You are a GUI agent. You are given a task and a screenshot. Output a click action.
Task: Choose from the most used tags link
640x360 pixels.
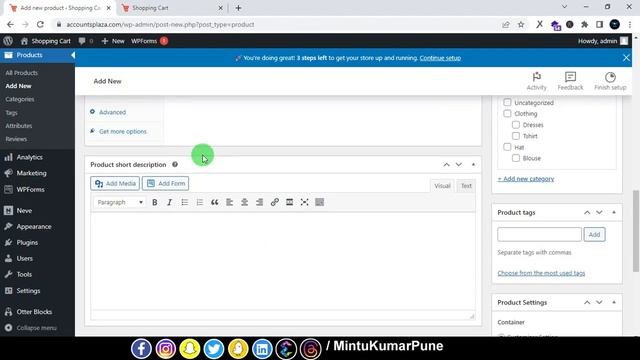coord(541,273)
